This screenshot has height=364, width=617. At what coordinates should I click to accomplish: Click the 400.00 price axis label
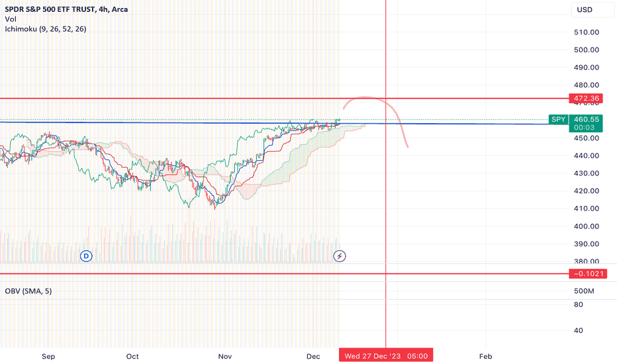pos(587,226)
